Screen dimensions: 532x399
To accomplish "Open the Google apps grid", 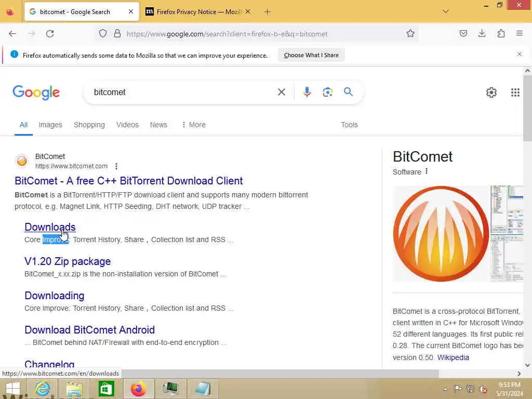I will pyautogui.click(x=515, y=92).
